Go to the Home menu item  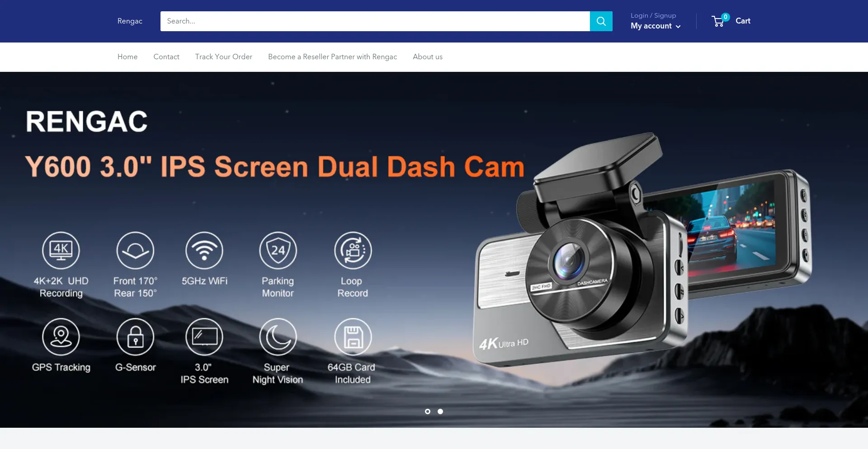pyautogui.click(x=127, y=57)
